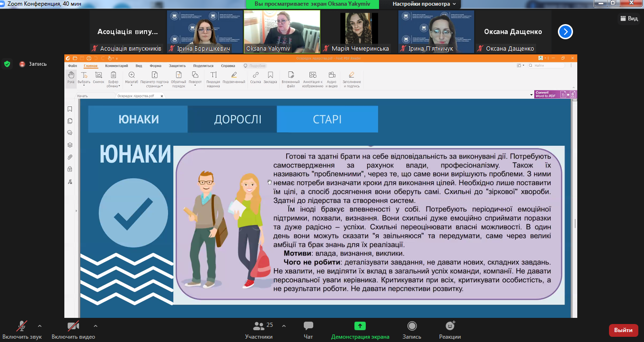The image size is (644, 342).
Task: Leave the meeting with Выйти button
Action: pos(624,330)
